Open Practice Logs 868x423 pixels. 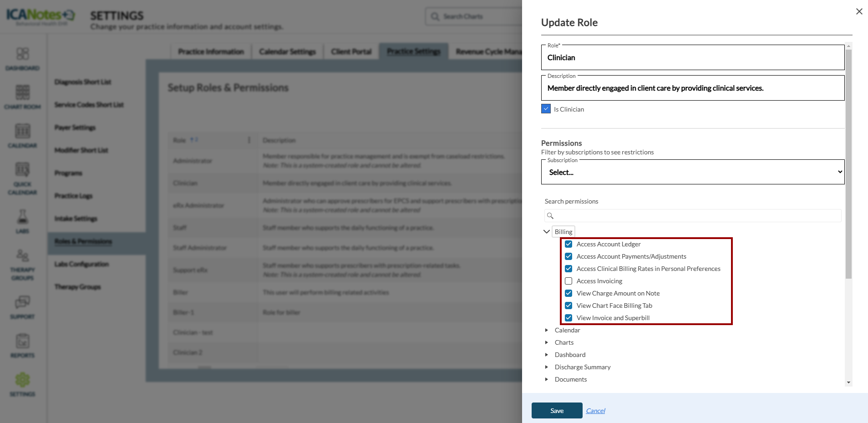tap(73, 196)
